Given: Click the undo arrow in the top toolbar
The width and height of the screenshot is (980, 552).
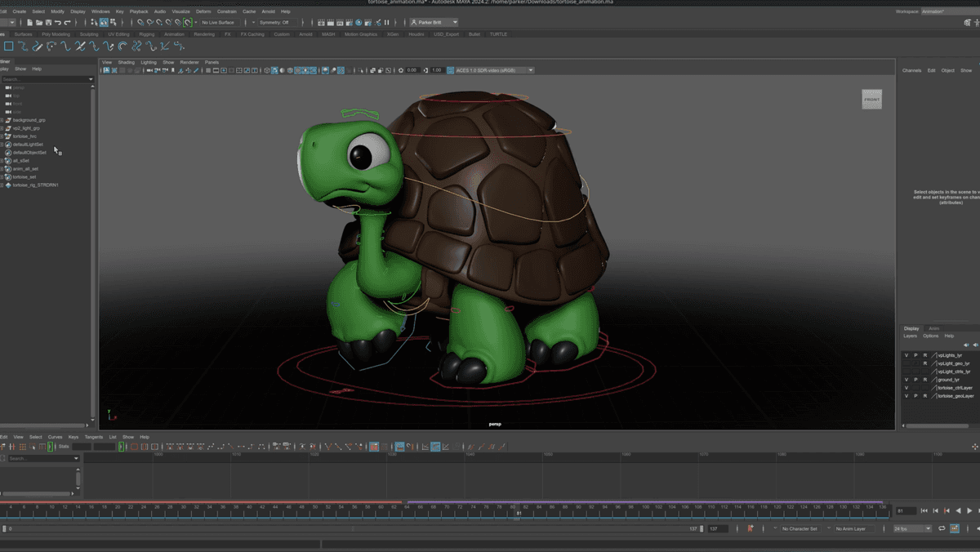Looking at the screenshot, I should click(57, 23).
